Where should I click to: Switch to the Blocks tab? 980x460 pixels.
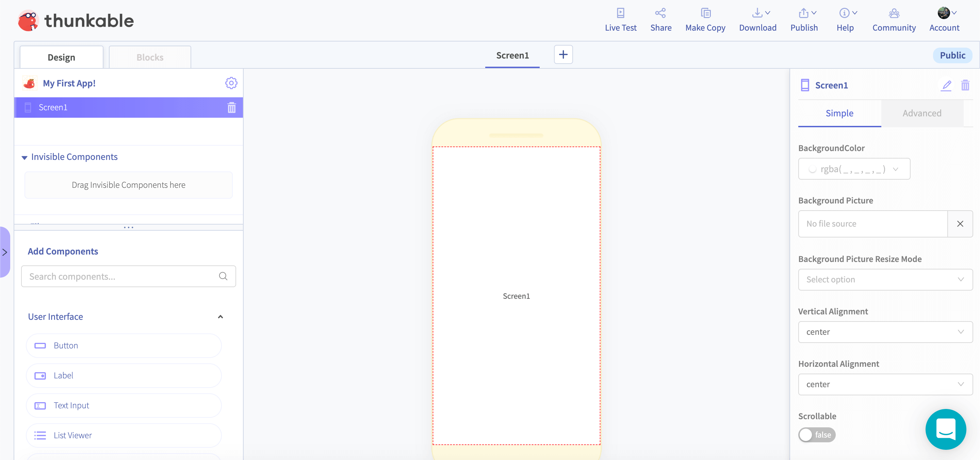(150, 57)
